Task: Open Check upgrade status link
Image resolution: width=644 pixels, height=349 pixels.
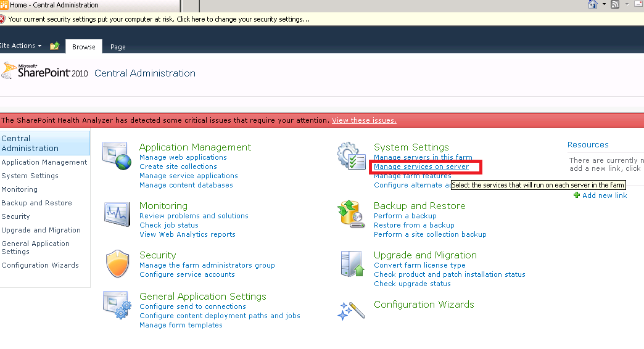Action: (412, 284)
